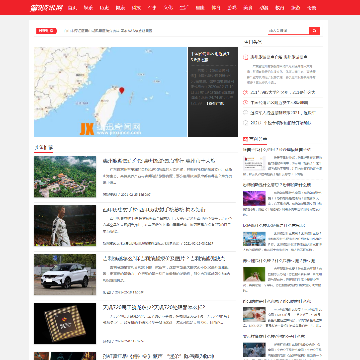The width and height of the screenshot is (360, 360).
Task: Open the sidebar title above the castle thumbnail
Action: coord(274,225)
